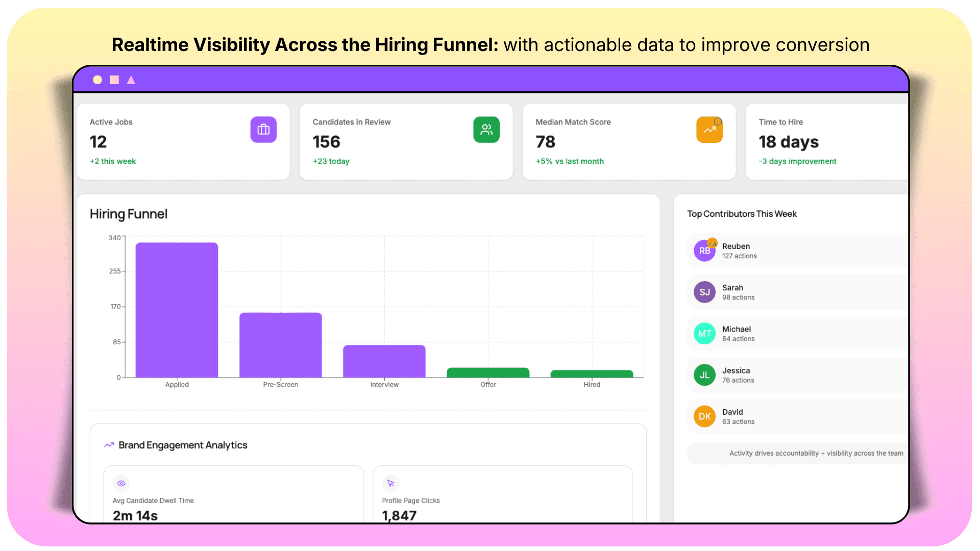
Task: Click the pink triangle in purple title bar
Action: 131,80
